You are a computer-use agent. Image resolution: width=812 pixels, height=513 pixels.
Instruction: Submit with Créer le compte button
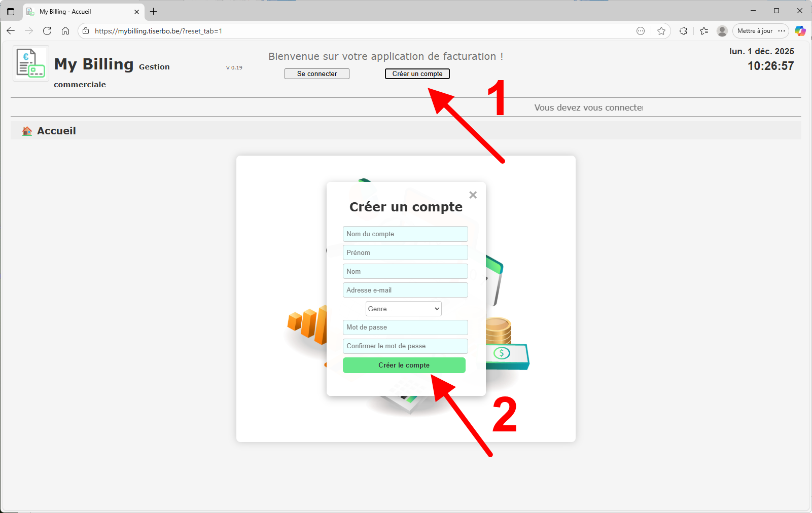pos(404,365)
